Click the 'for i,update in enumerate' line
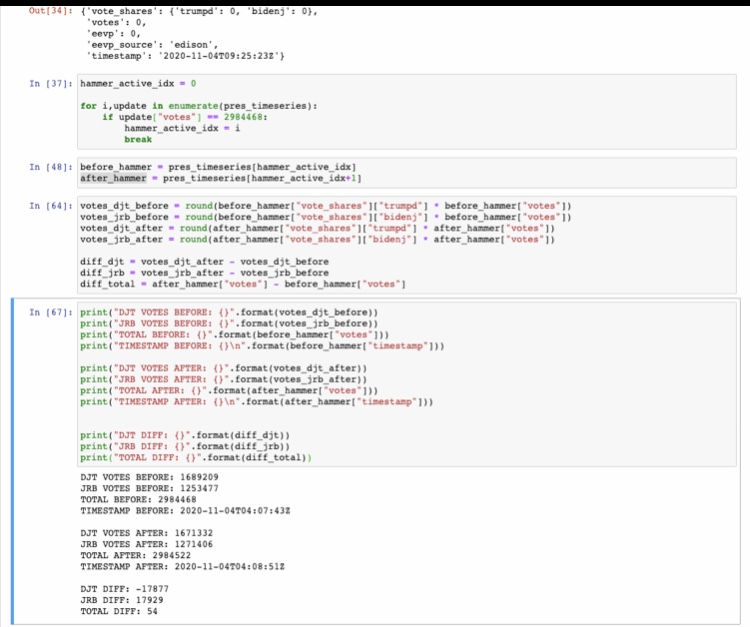This screenshot has height=627, width=750. 199,106
